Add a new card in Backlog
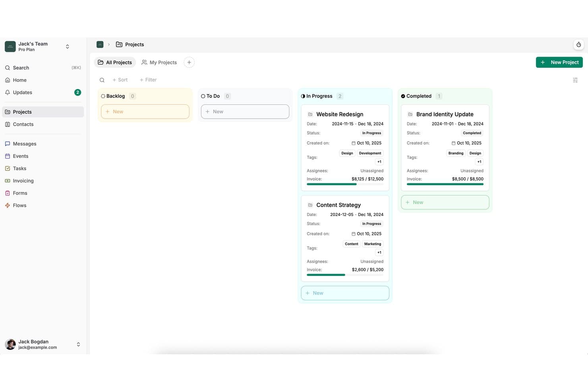The image size is (588, 392). click(x=145, y=112)
